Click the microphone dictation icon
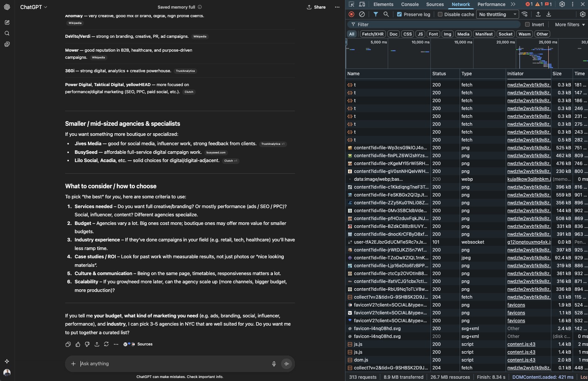The height and width of the screenshot is (381, 588). (x=274, y=364)
